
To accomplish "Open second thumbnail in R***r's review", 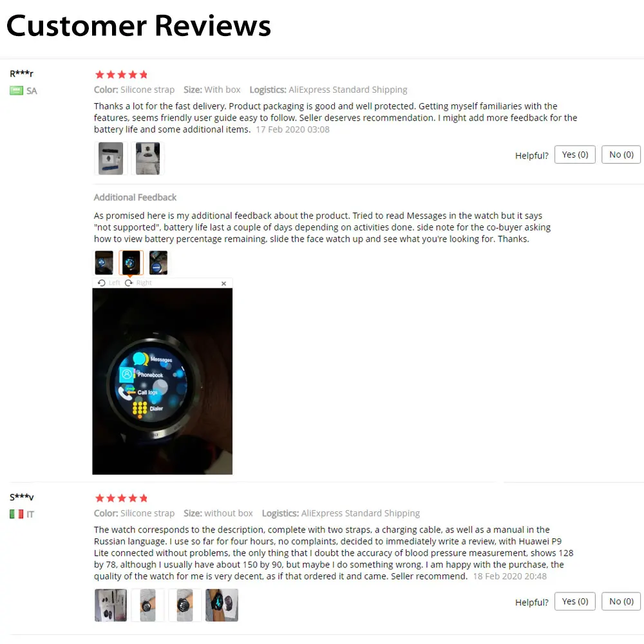I will point(147,158).
